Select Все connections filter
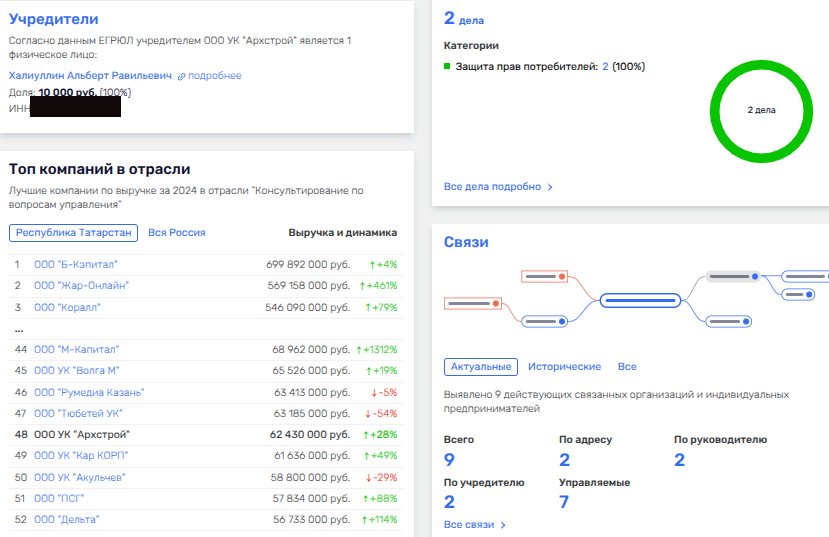The image size is (829, 537). pyautogui.click(x=627, y=367)
